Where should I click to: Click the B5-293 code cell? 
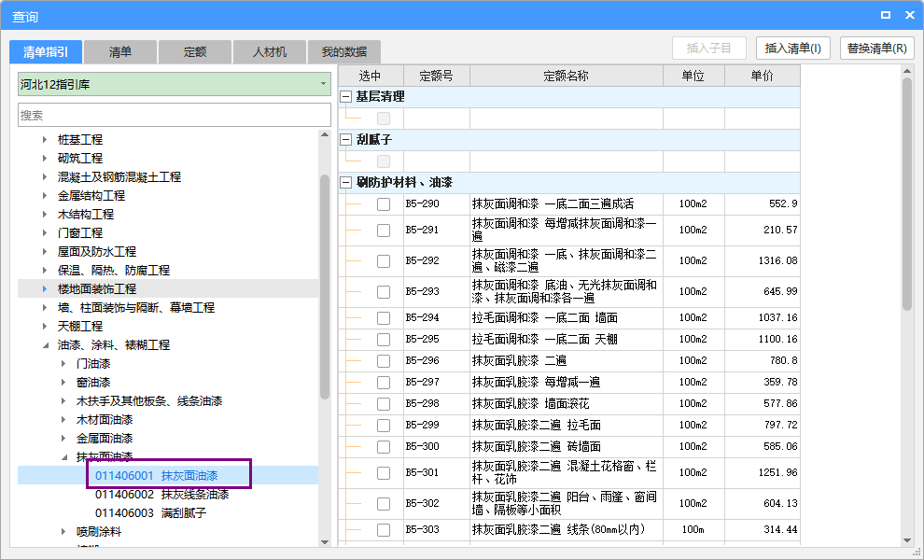point(437,291)
